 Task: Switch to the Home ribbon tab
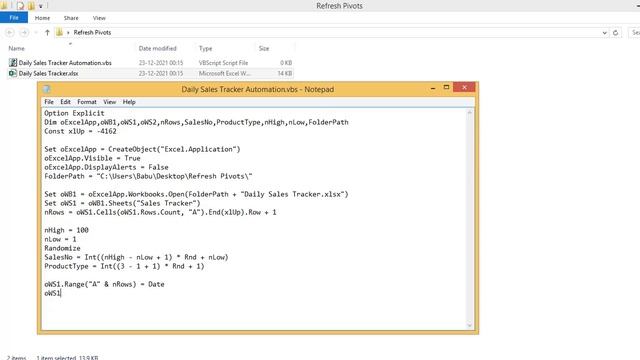[42, 18]
